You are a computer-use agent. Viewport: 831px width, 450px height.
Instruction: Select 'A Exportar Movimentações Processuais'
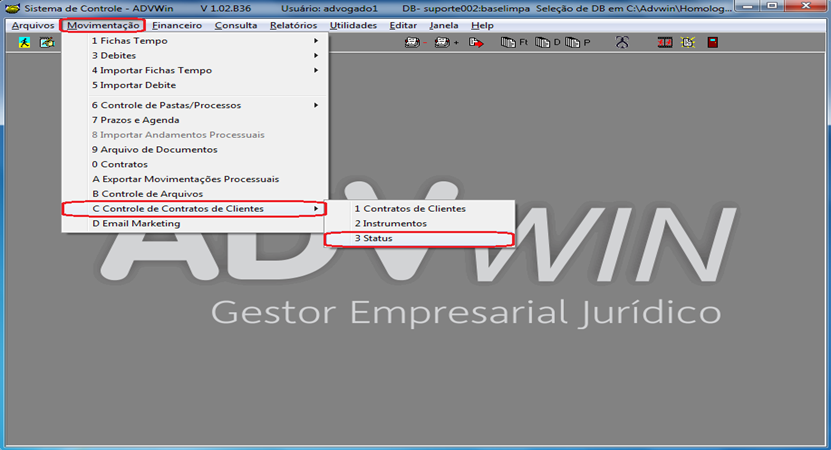coord(195,180)
